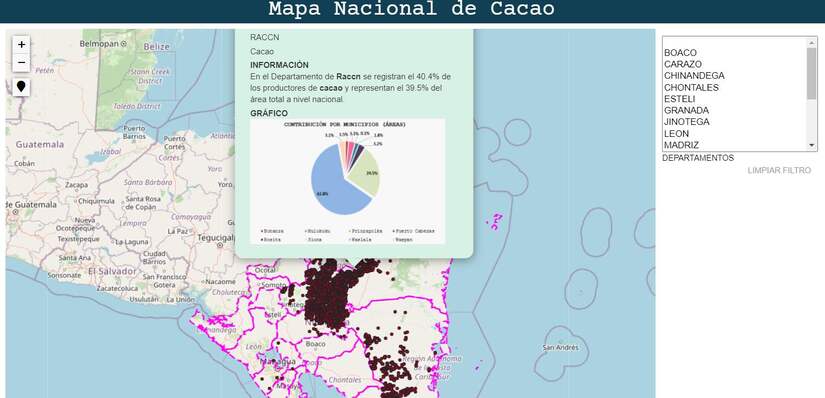
Task: Pick JINOTEGA from the list
Action: 687,122
